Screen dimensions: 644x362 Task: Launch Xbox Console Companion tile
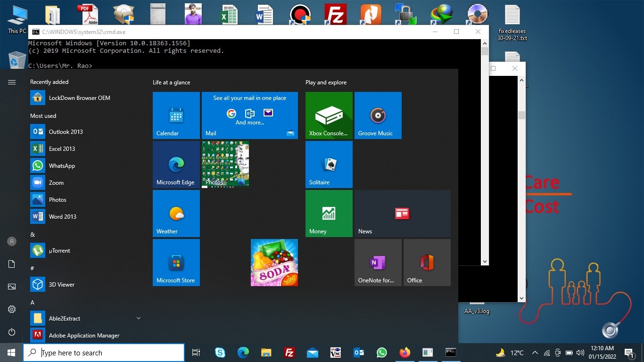pyautogui.click(x=329, y=115)
